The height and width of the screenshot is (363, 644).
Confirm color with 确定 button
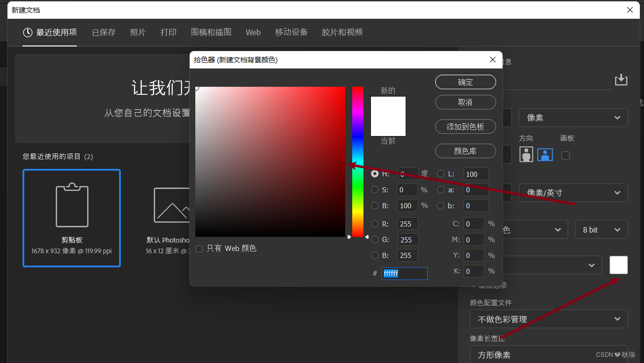pos(466,82)
